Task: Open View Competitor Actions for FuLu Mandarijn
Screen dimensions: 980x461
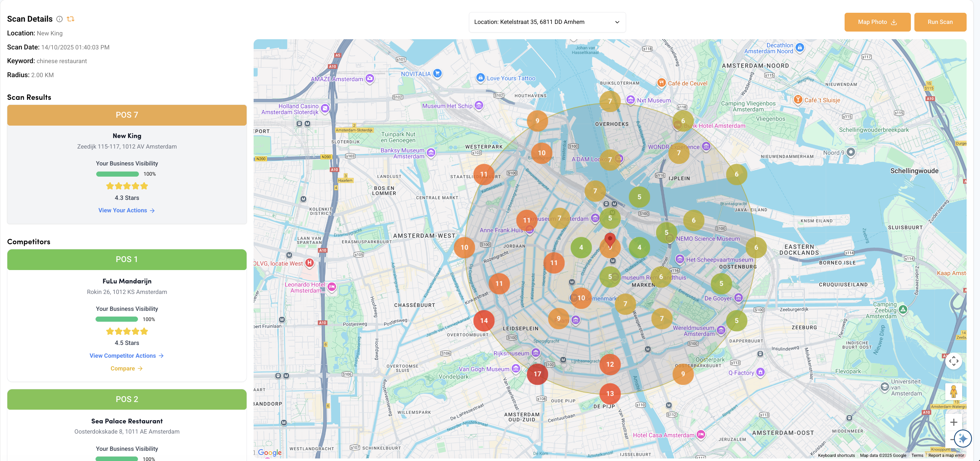Action: click(x=126, y=355)
